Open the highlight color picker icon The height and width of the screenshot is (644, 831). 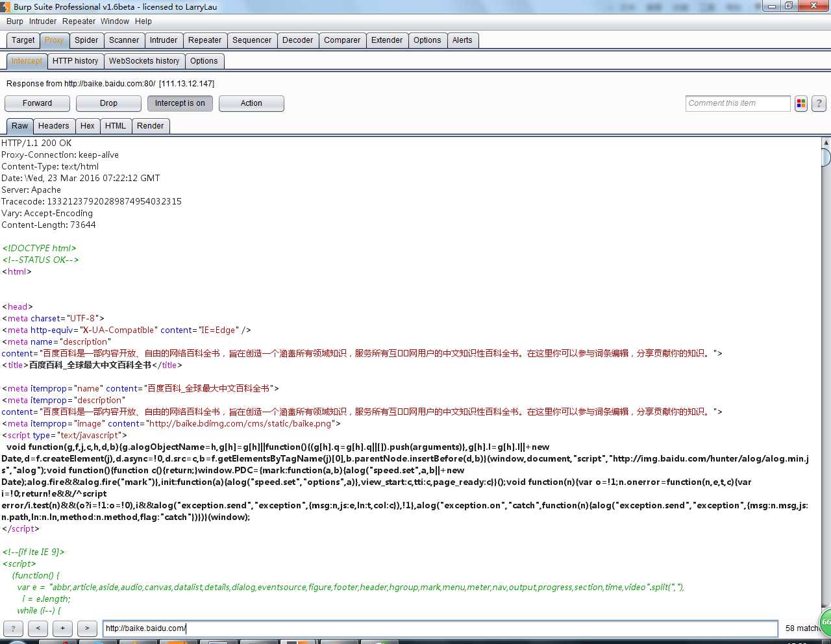801,103
